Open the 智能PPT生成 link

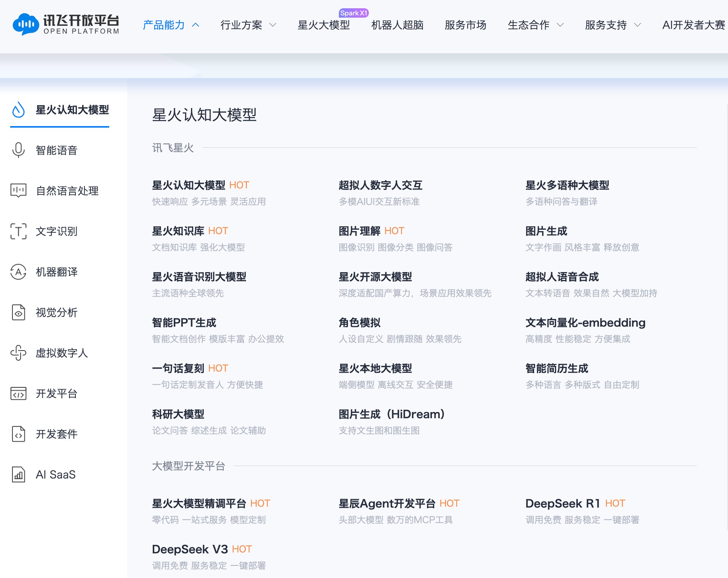(184, 322)
